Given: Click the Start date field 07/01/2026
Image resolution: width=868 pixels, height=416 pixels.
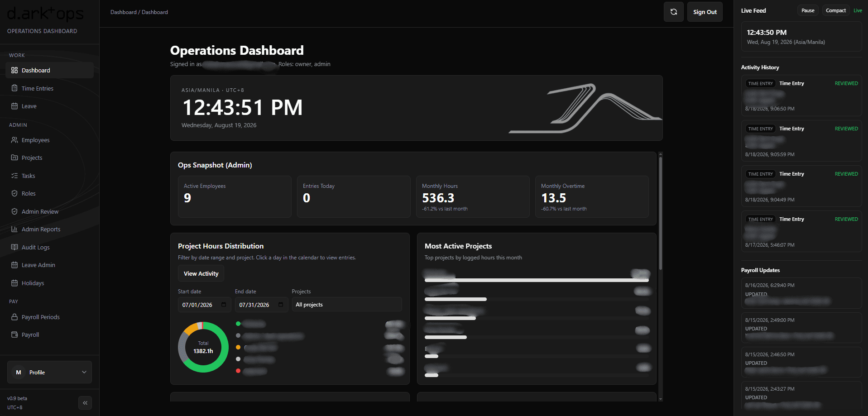Looking at the screenshot, I should (204, 305).
